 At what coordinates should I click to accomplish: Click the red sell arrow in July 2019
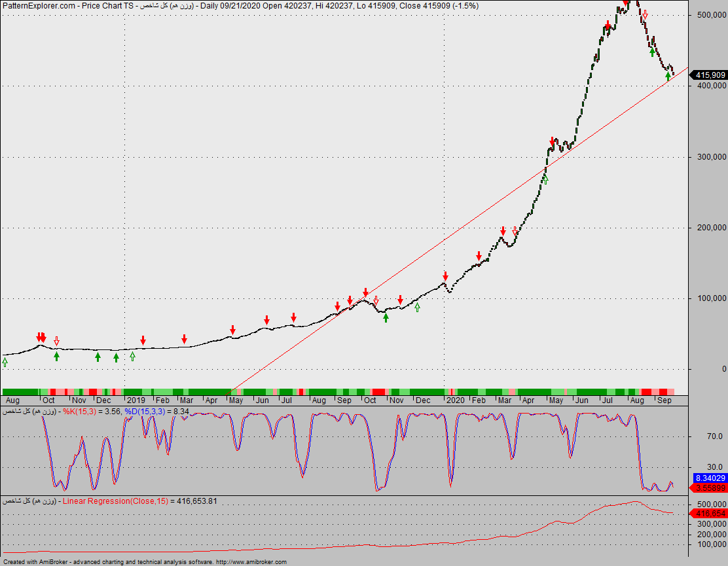tap(293, 317)
